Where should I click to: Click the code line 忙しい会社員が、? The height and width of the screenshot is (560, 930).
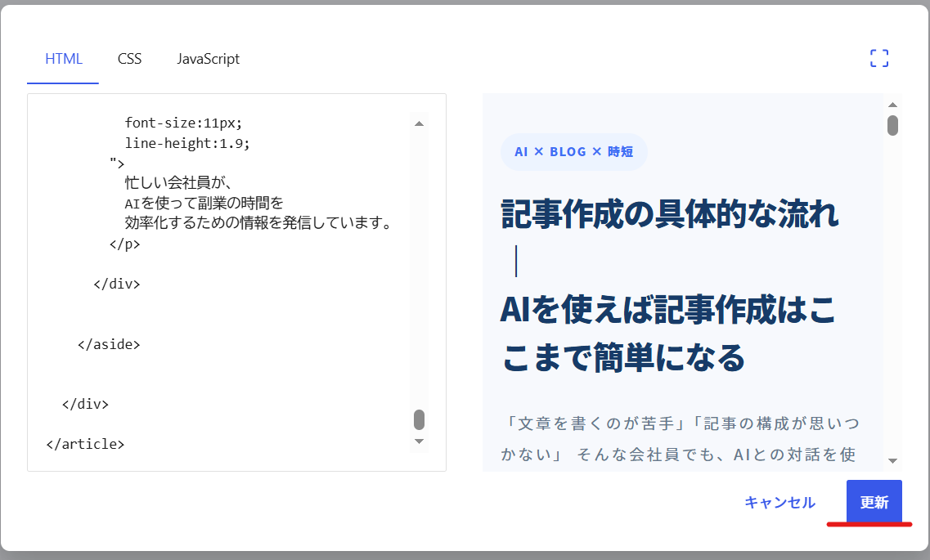pyautogui.click(x=178, y=182)
